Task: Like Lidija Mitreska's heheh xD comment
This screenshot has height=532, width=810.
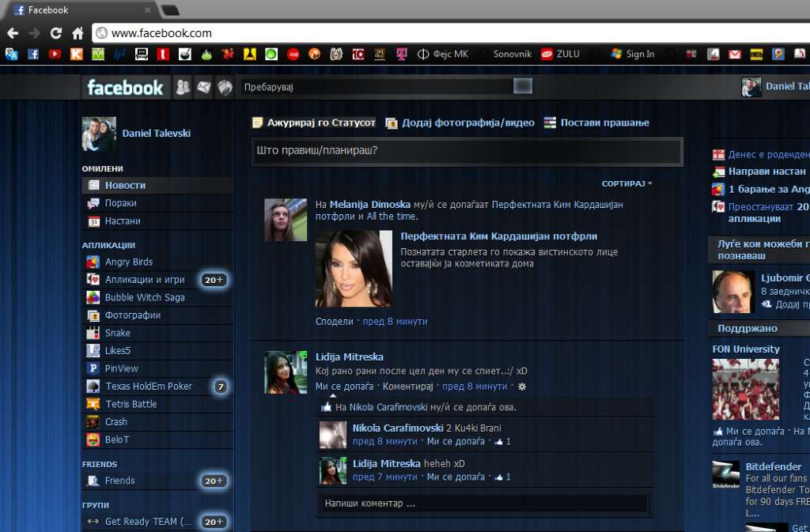Action: (x=456, y=477)
